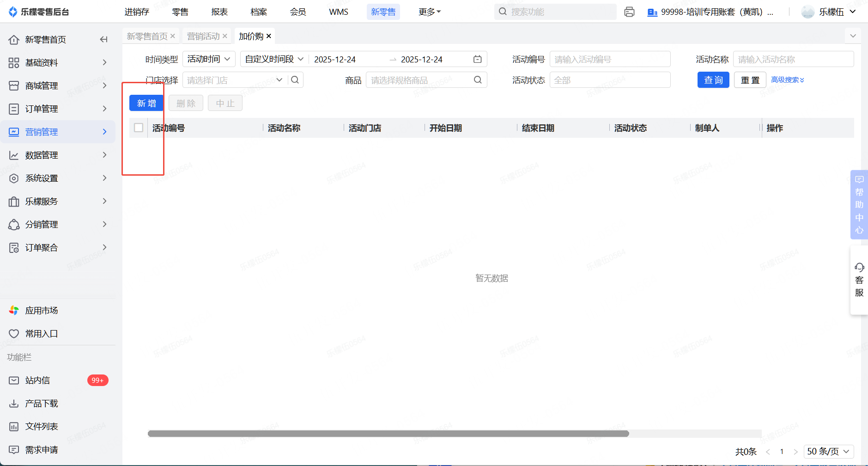
Task: Expand 分销管理 menu
Action: pos(58,225)
